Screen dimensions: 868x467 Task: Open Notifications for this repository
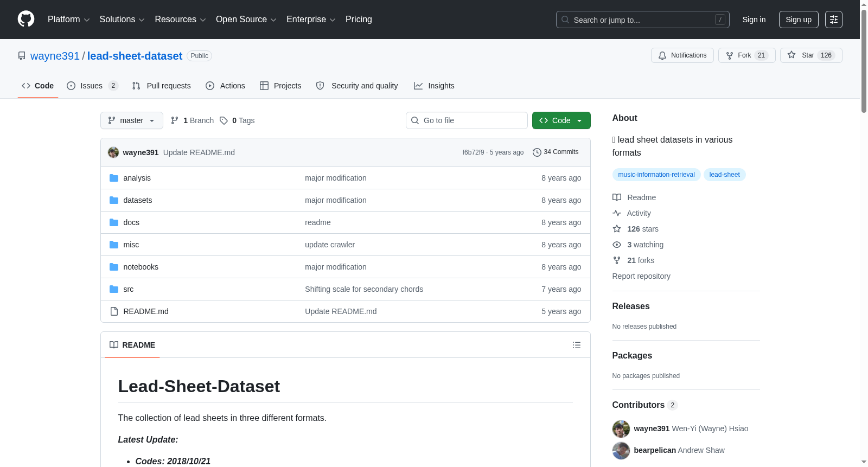682,55
